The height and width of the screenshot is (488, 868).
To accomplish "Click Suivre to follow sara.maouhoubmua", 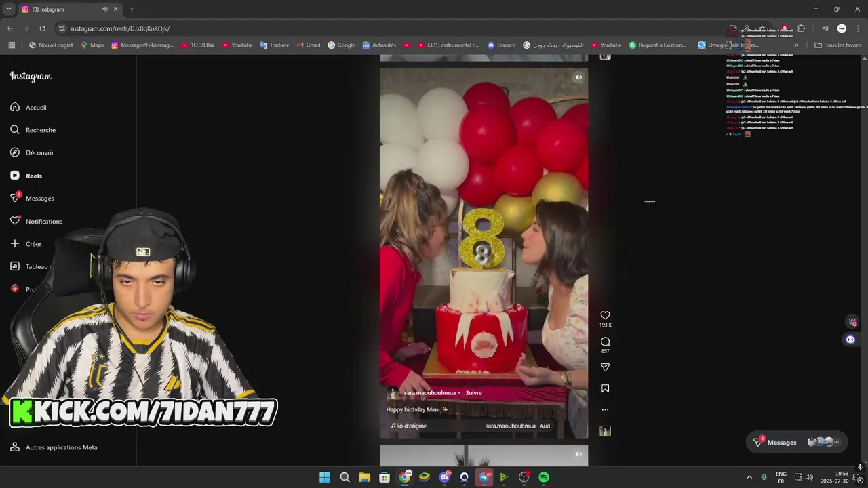I will click(473, 393).
